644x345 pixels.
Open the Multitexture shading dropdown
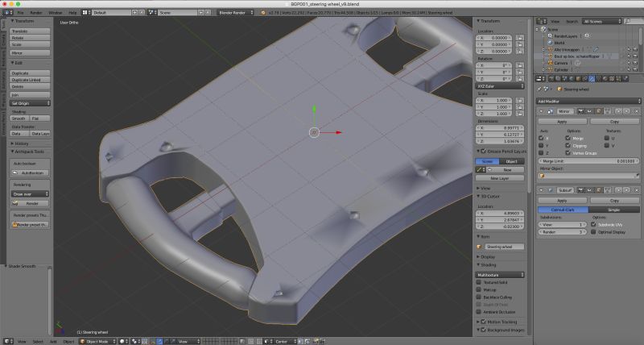500,275
